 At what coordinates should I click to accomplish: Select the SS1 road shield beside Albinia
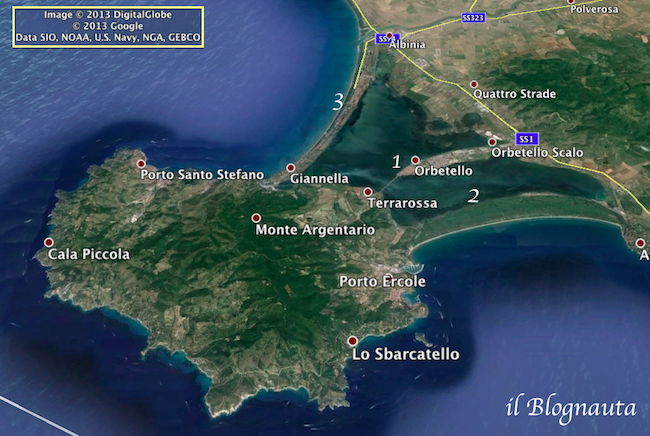click(386, 39)
